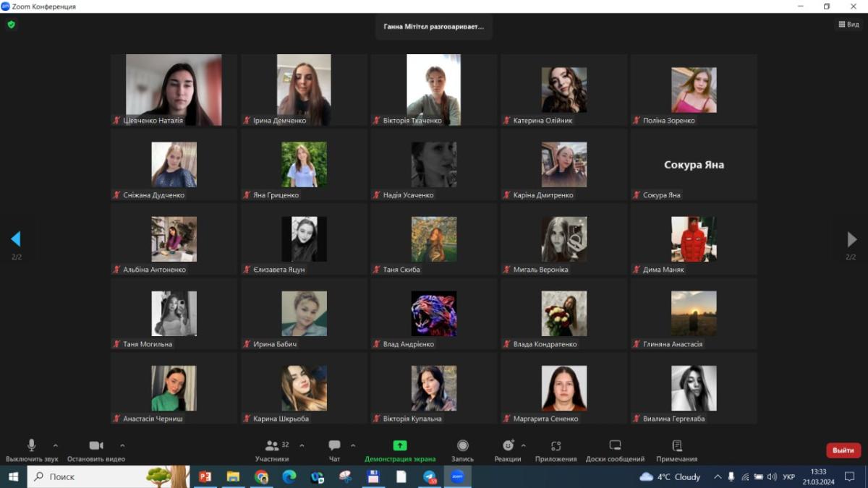Open the Chat panel
The height and width of the screenshot is (488, 868).
[334, 446]
